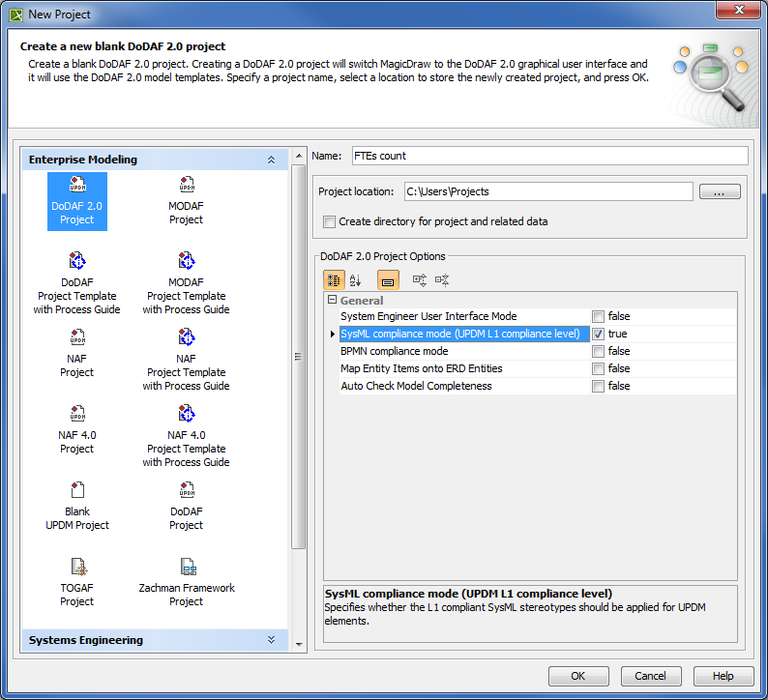Click the arrow beside SysML compliance row
Image resolution: width=768 pixels, height=700 pixels.
[333, 334]
